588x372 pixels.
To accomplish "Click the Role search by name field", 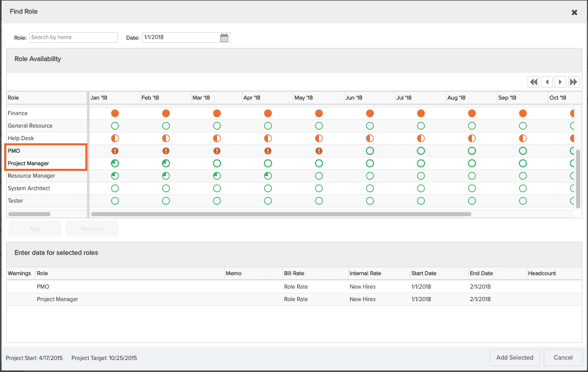I will coord(73,37).
